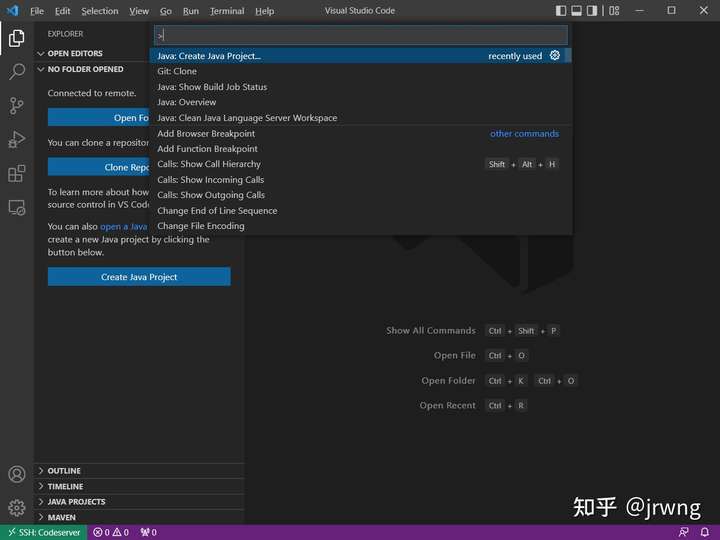Open the Terminal menu
This screenshot has height=540, width=720.
[x=227, y=11]
